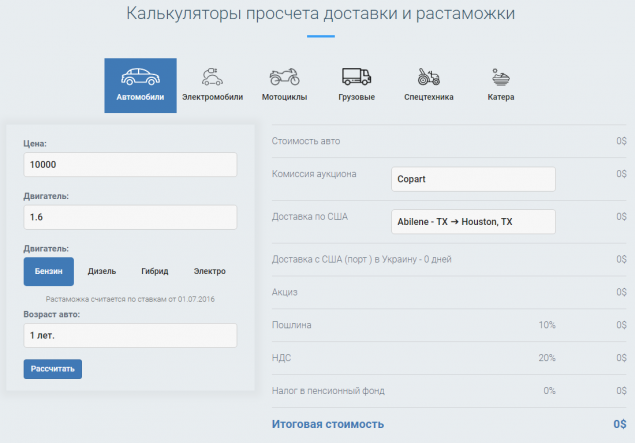Screen dimensions: 635x443
Task: Click the 10% duty rate value
Action: pyautogui.click(x=547, y=325)
